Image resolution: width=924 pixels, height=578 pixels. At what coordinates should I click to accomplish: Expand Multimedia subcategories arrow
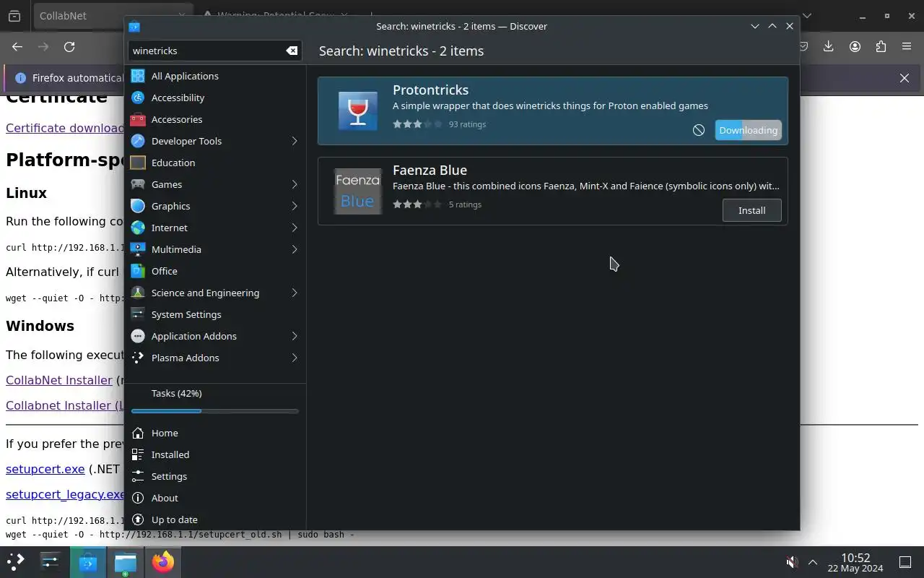[295, 249]
